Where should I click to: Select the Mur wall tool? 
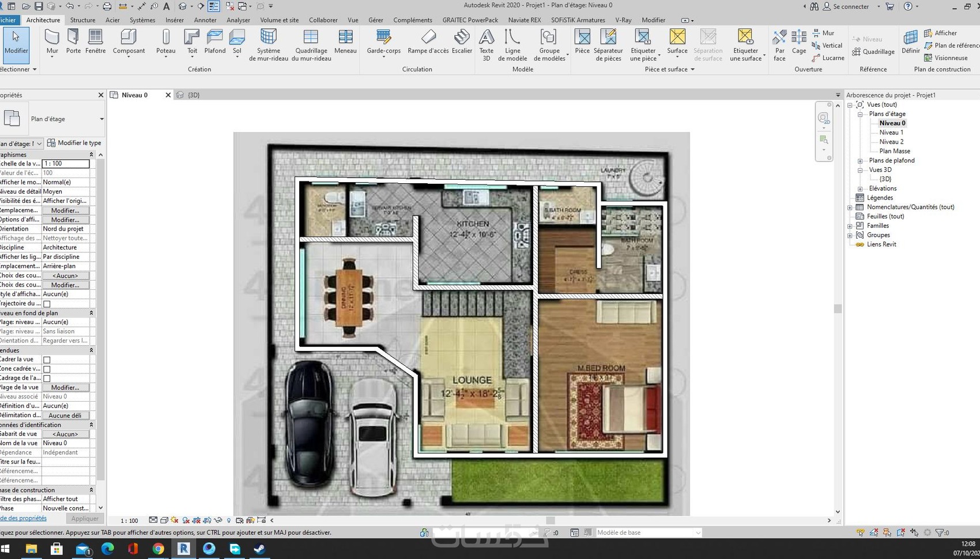click(x=52, y=42)
